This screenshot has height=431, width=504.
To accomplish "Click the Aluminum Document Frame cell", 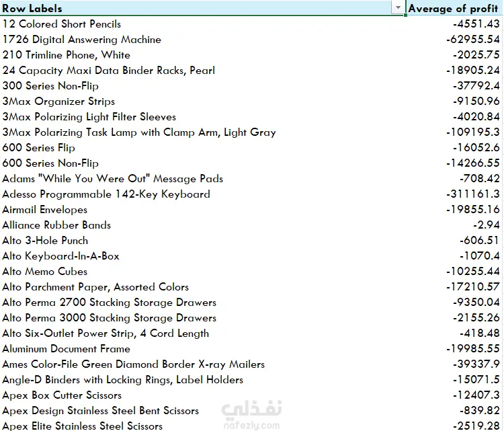I will coord(67,349).
